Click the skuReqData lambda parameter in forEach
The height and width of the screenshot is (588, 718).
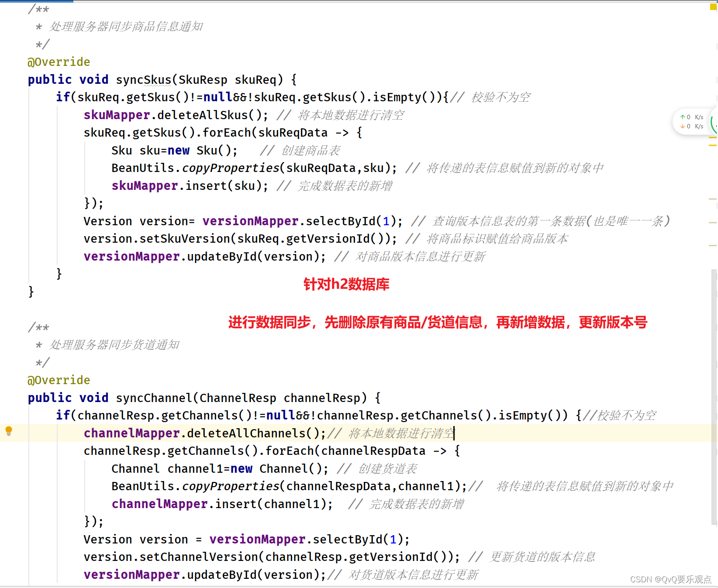(293, 133)
